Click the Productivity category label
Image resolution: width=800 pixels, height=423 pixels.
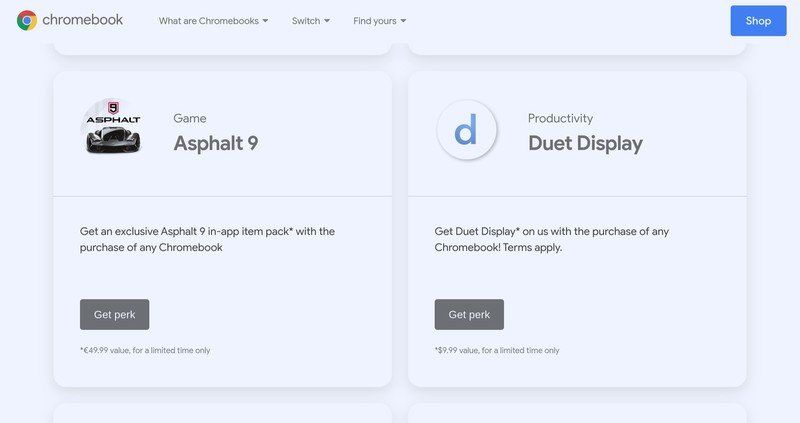(x=560, y=118)
